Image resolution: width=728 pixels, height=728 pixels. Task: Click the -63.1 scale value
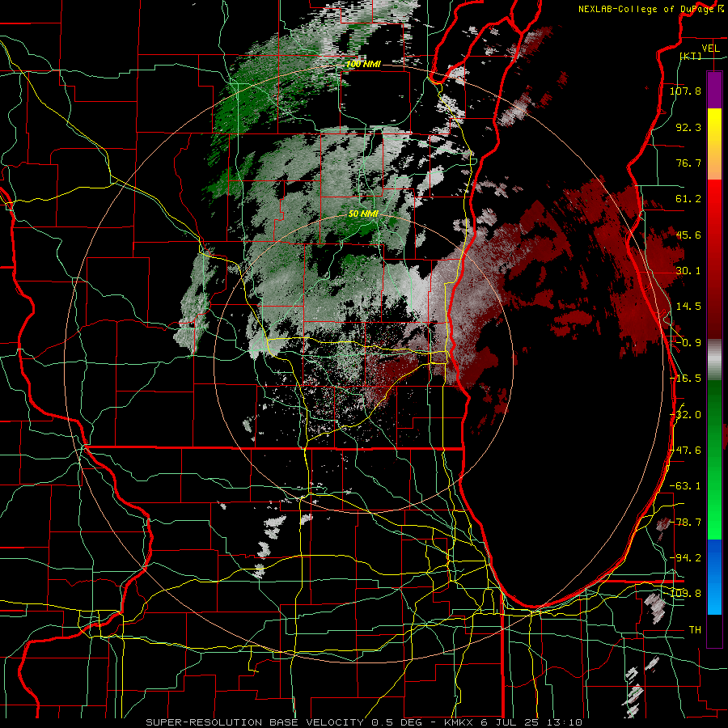[x=685, y=486]
